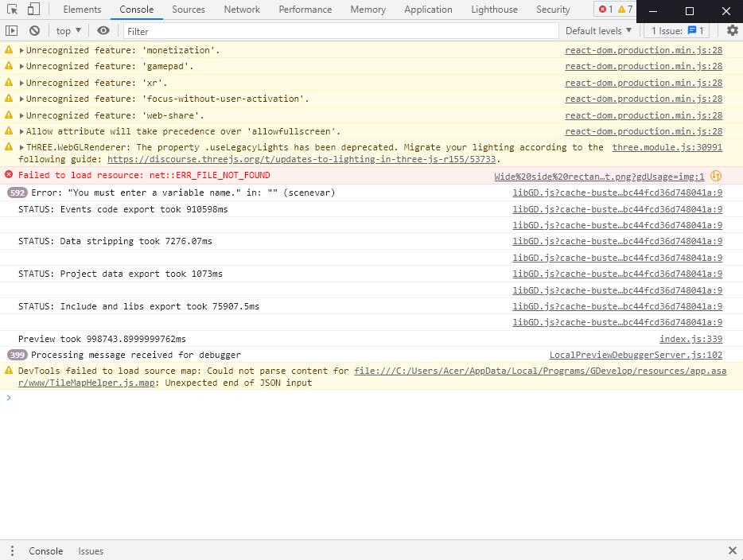
Task: Open console settings gear icon
Action: pos(732,31)
